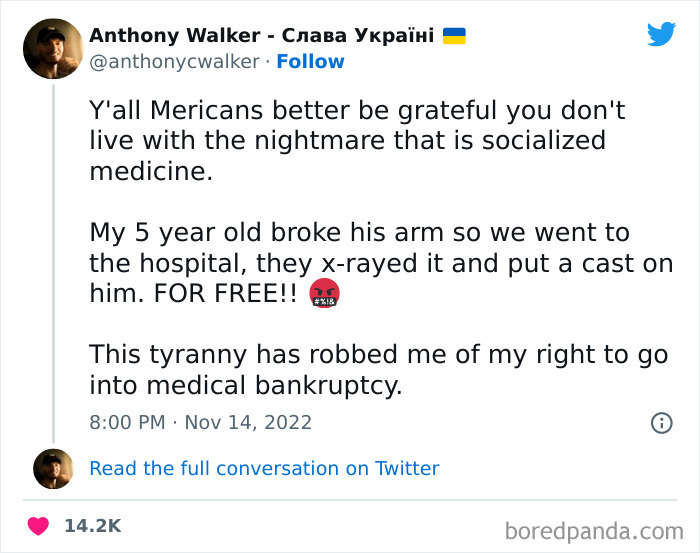Click Anthony Walker's large profile avatar
The width and height of the screenshot is (700, 553).
coord(52,48)
